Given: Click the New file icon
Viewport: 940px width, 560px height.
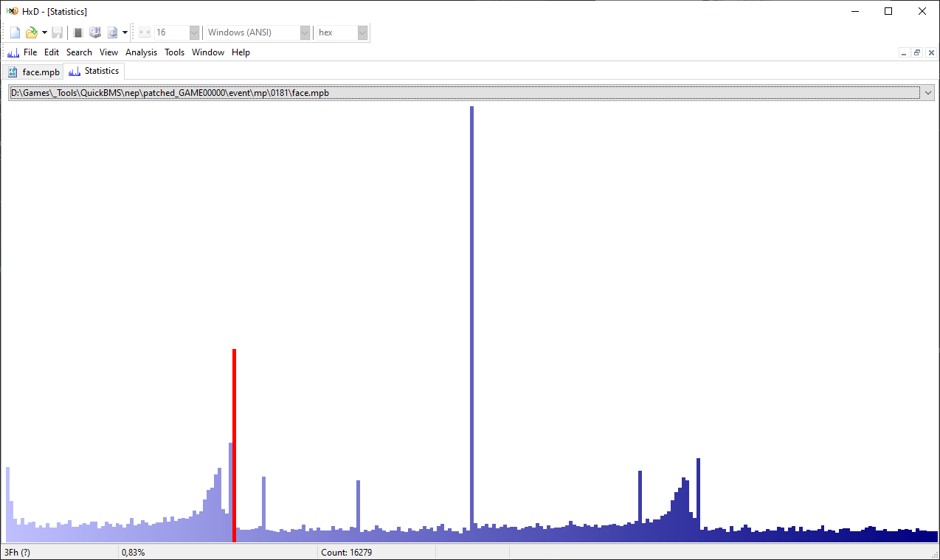Looking at the screenshot, I should point(15,32).
